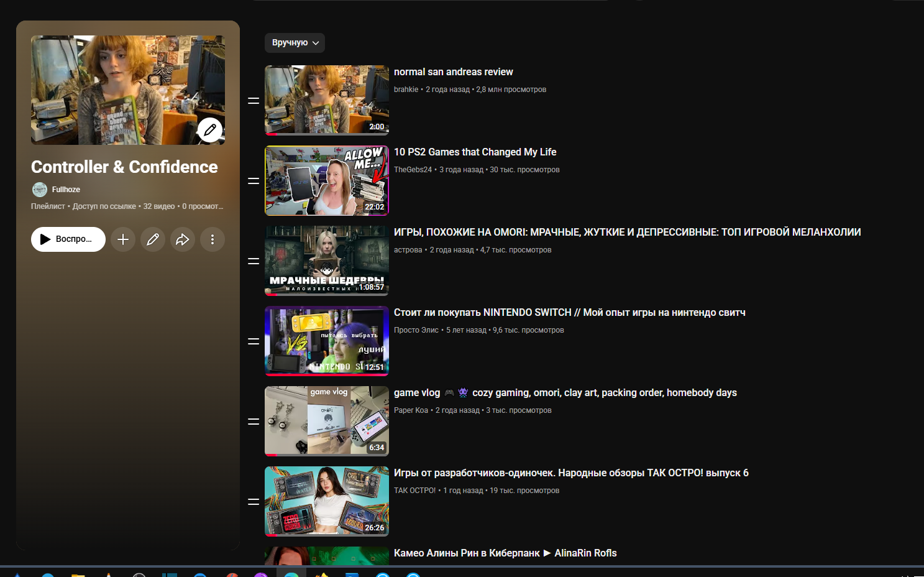Add videos with the plus button

click(x=123, y=239)
